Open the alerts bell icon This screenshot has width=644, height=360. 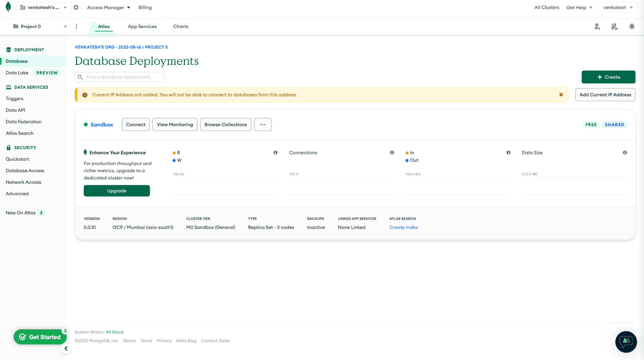tap(632, 26)
